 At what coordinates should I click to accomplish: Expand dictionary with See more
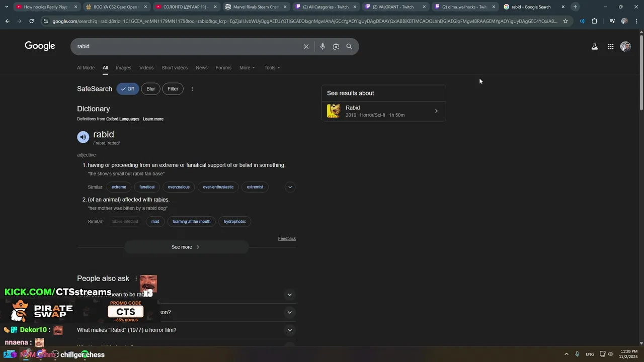point(186,247)
